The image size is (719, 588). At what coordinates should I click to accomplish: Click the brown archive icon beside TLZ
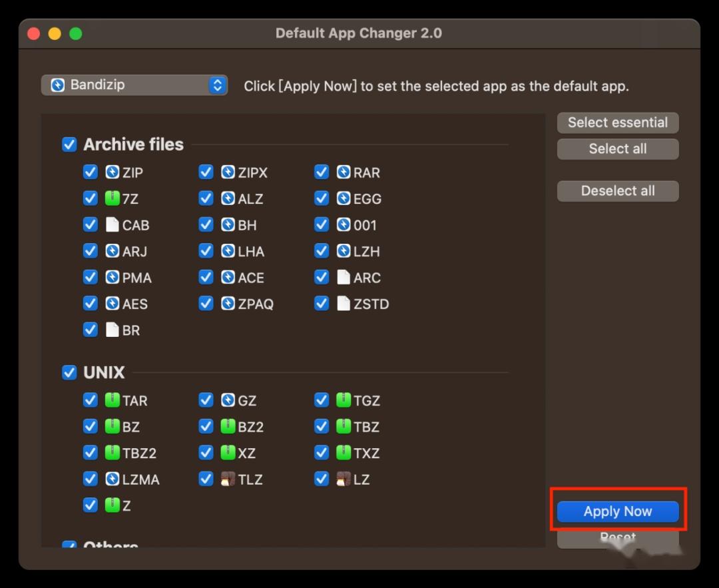click(x=228, y=479)
